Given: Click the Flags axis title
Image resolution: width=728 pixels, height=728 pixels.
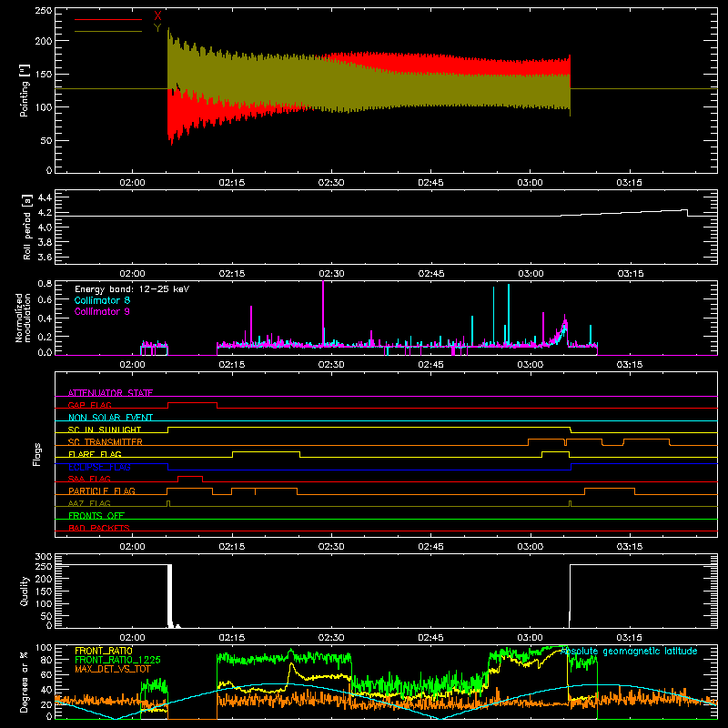Looking at the screenshot, I should 37,454.
